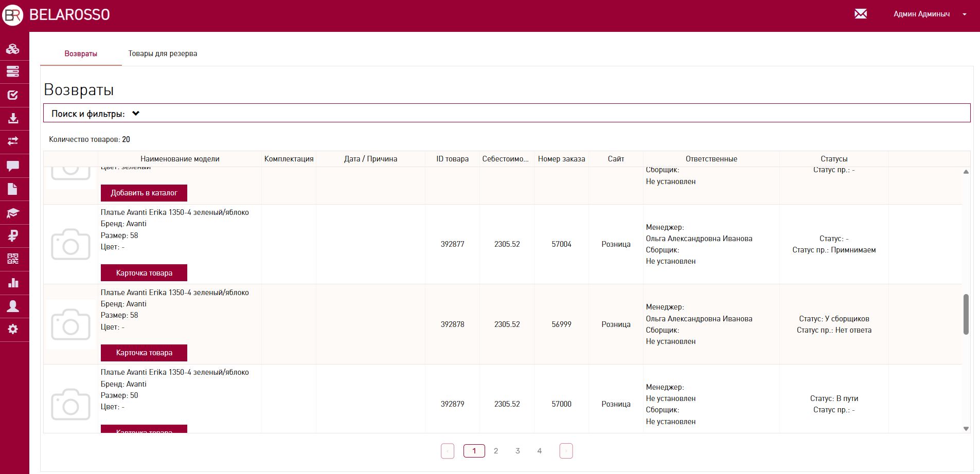Open the BELAROSSO logo home link
This screenshot has width=980, height=474.
coord(57,14)
